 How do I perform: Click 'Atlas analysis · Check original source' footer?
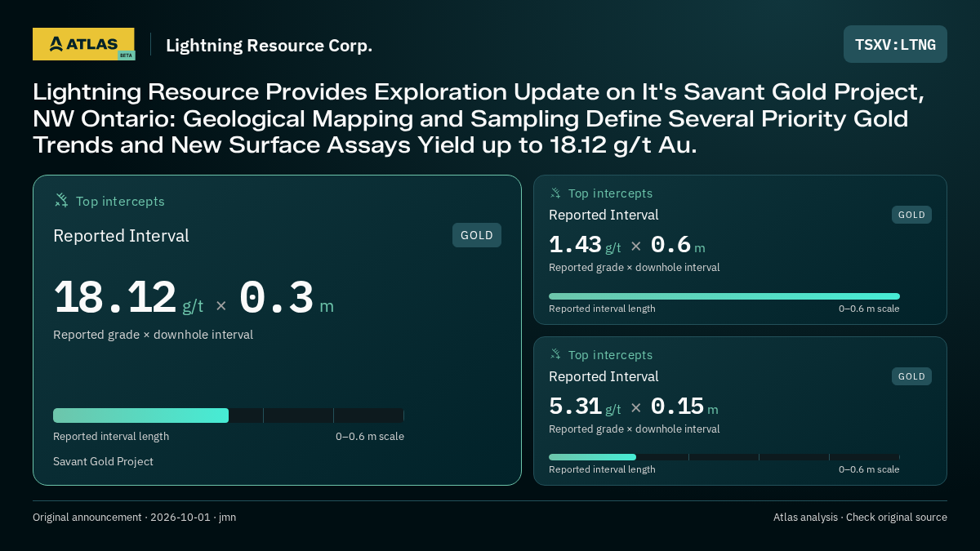pos(860,518)
